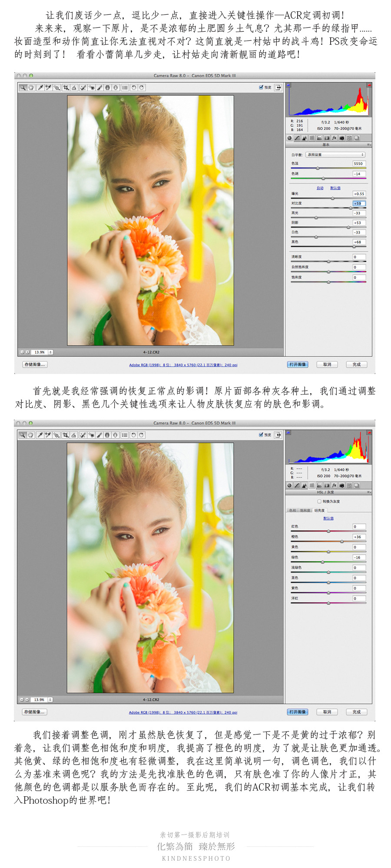The image size is (391, 868).
Task: Click 取消 button in HSL window
Action: (x=327, y=712)
